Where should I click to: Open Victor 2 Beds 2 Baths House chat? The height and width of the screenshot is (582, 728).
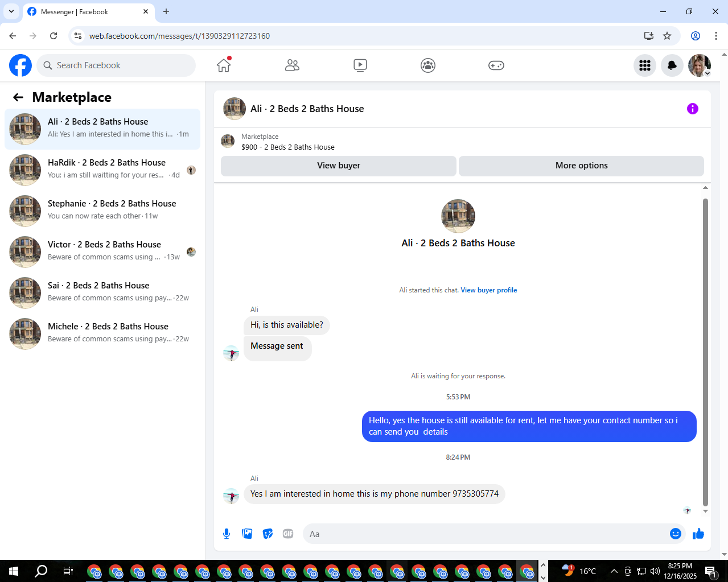coord(102,252)
